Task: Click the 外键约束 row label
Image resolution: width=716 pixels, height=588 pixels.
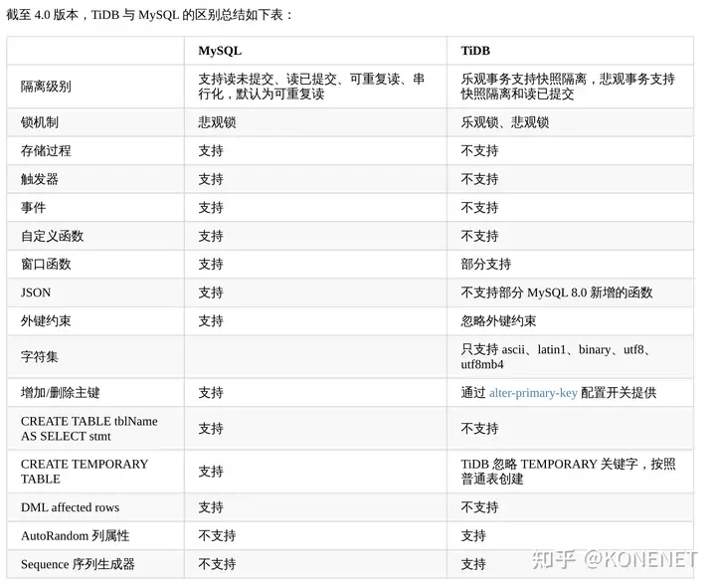Action: click(46, 320)
